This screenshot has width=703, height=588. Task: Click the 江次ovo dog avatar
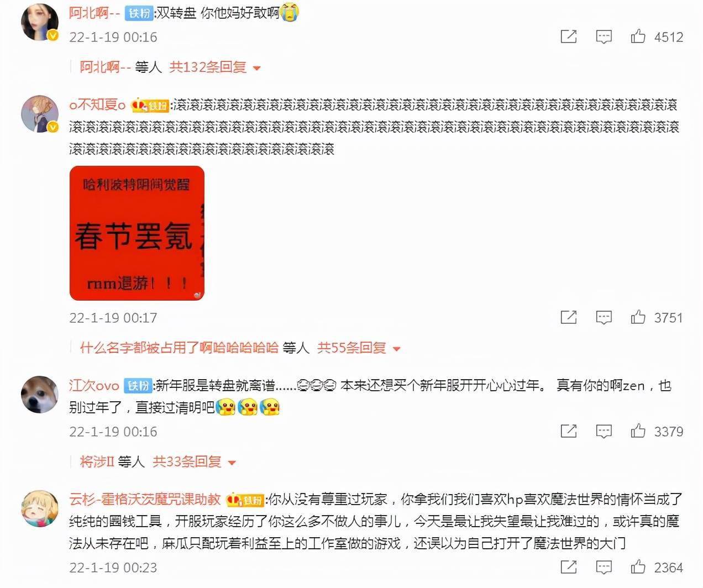click(40, 395)
